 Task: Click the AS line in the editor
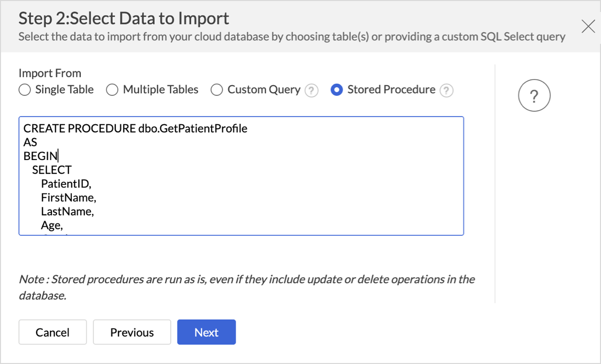coord(30,143)
